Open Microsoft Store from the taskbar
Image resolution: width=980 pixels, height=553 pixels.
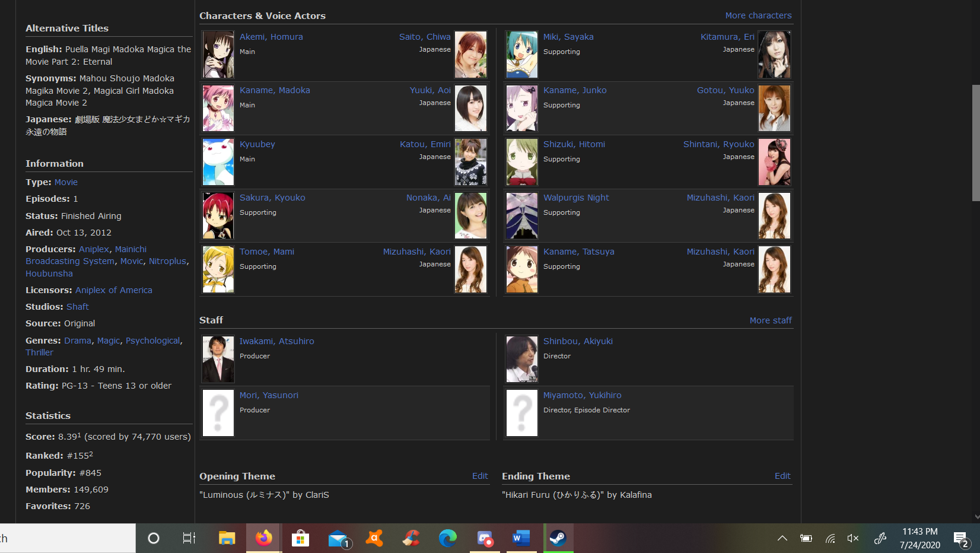pos(300,538)
